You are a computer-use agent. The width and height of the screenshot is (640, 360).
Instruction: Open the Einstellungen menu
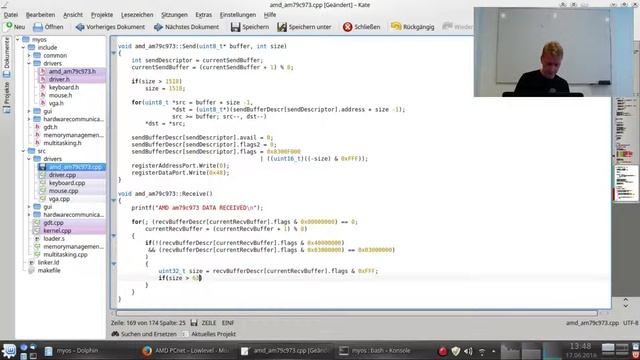tap(238, 15)
